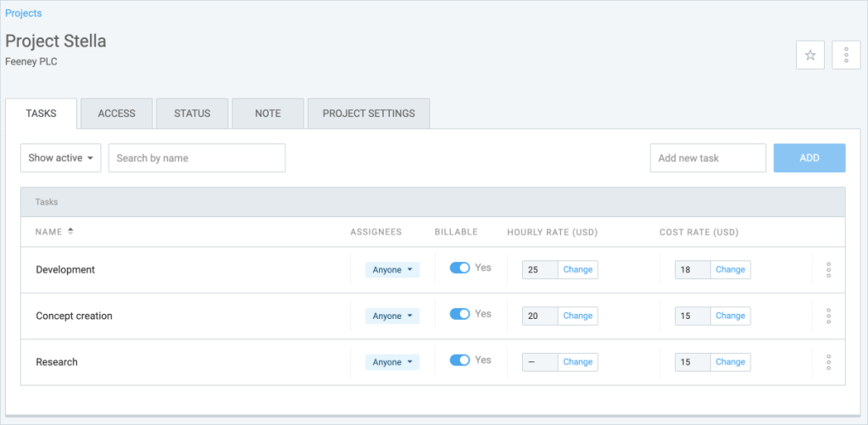Open Show active filter dropdown
Screen dimensions: 868x425
coord(61,158)
